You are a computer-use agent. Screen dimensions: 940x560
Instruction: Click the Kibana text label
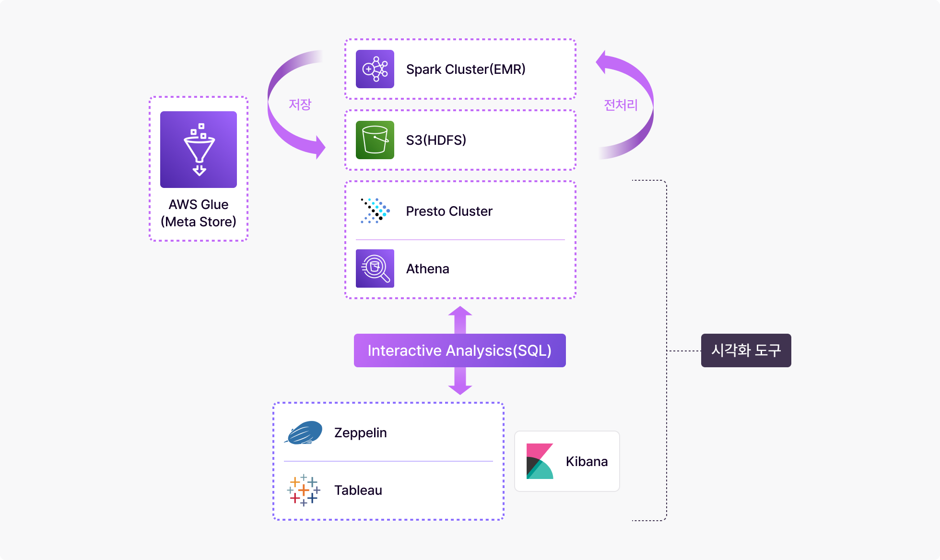(587, 461)
